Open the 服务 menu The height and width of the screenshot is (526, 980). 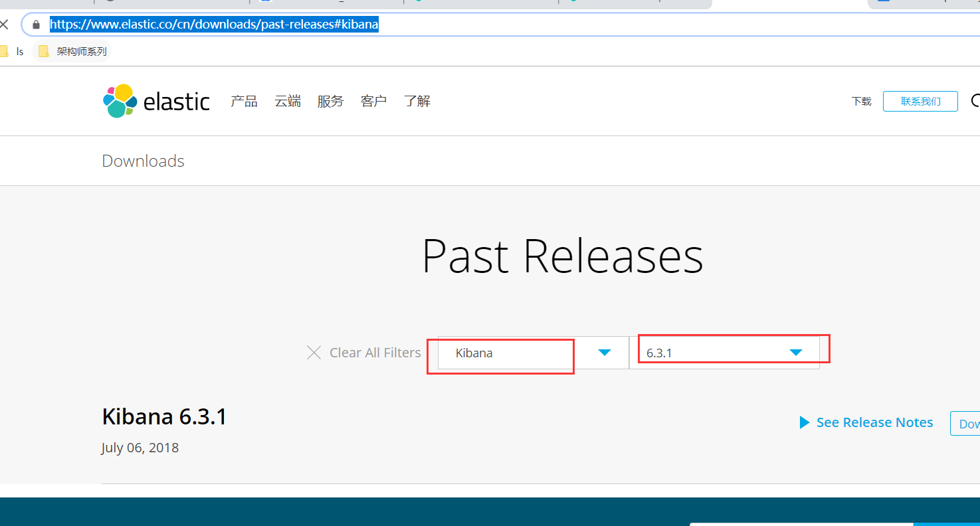pos(331,101)
